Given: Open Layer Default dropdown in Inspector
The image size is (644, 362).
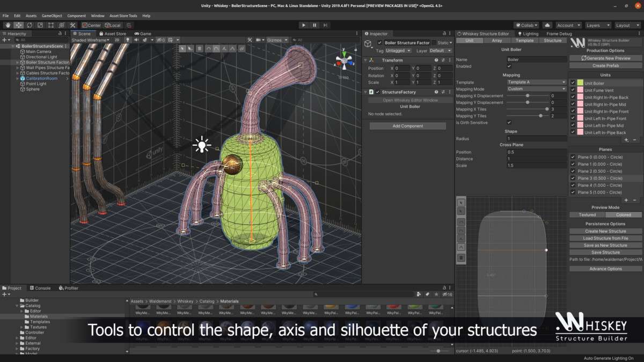Looking at the screenshot, I should pyautogui.click(x=440, y=50).
